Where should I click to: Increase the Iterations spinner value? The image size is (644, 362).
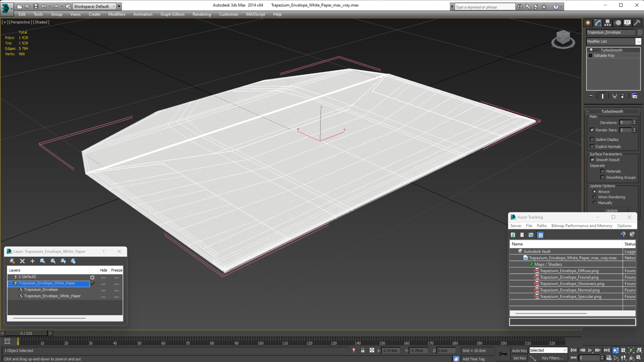pos(634,121)
